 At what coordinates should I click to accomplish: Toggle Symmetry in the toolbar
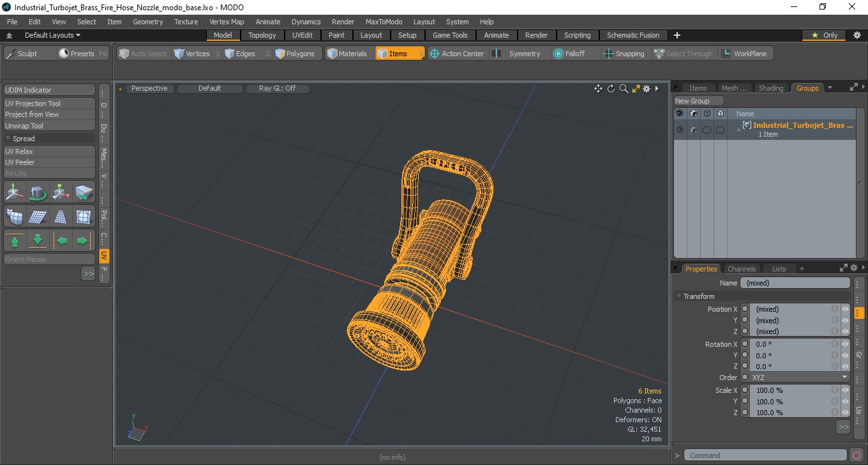tap(518, 54)
